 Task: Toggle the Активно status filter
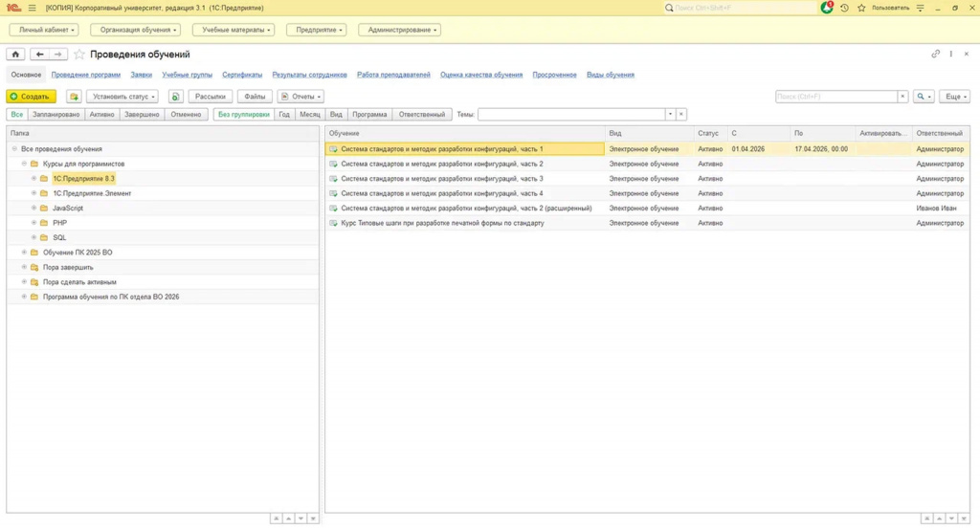101,115
